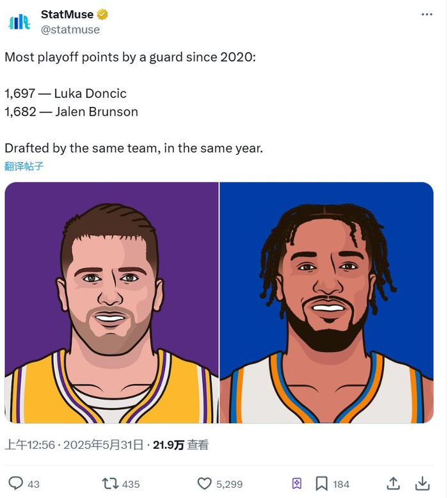448x498 pixels.
Task: Click the StatMuse display name
Action: click(x=67, y=14)
